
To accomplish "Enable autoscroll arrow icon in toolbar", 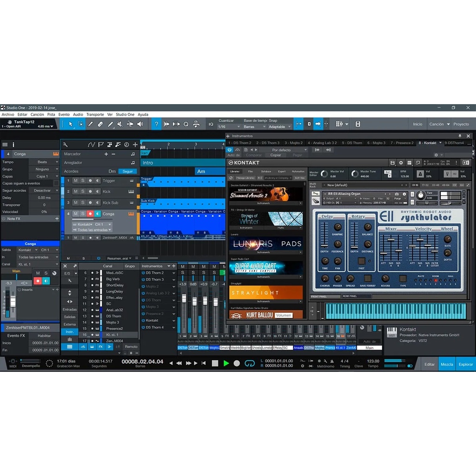I will pos(318,124).
